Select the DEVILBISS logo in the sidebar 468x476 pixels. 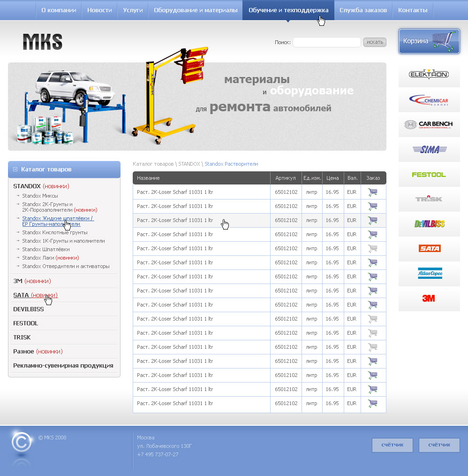(x=429, y=224)
